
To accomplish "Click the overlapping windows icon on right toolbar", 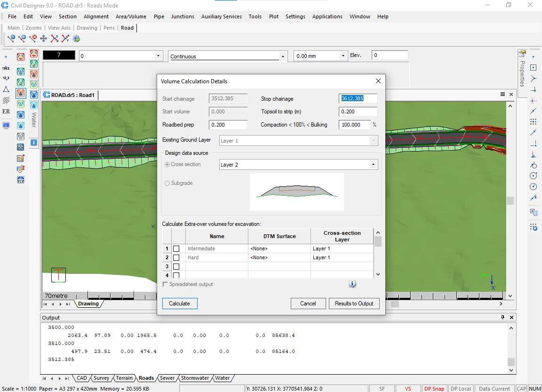I will point(534,212).
